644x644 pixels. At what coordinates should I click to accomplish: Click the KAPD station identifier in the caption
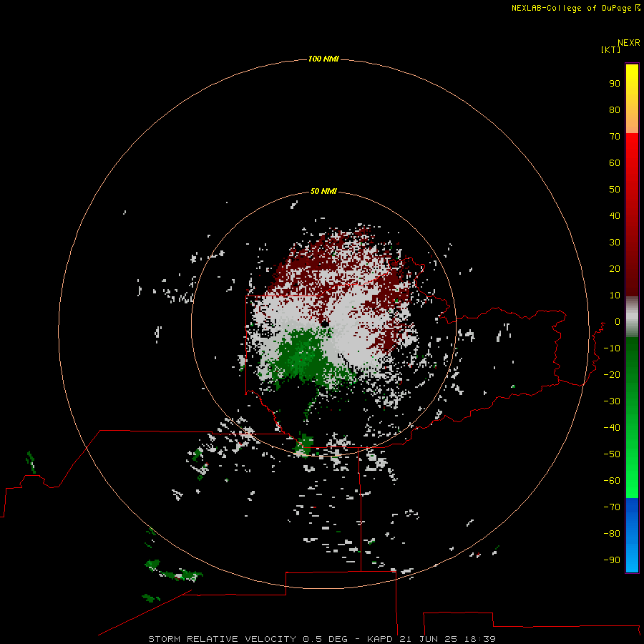[381, 639]
